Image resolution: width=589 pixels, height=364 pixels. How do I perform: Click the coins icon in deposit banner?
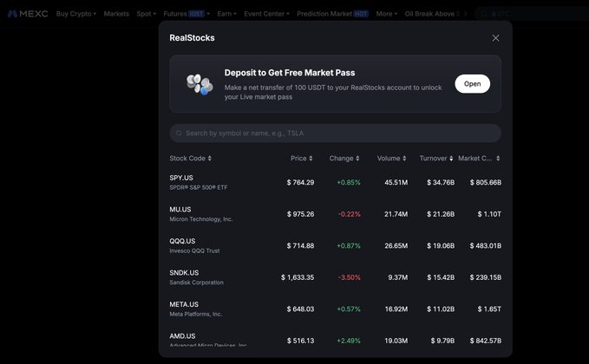(200, 84)
